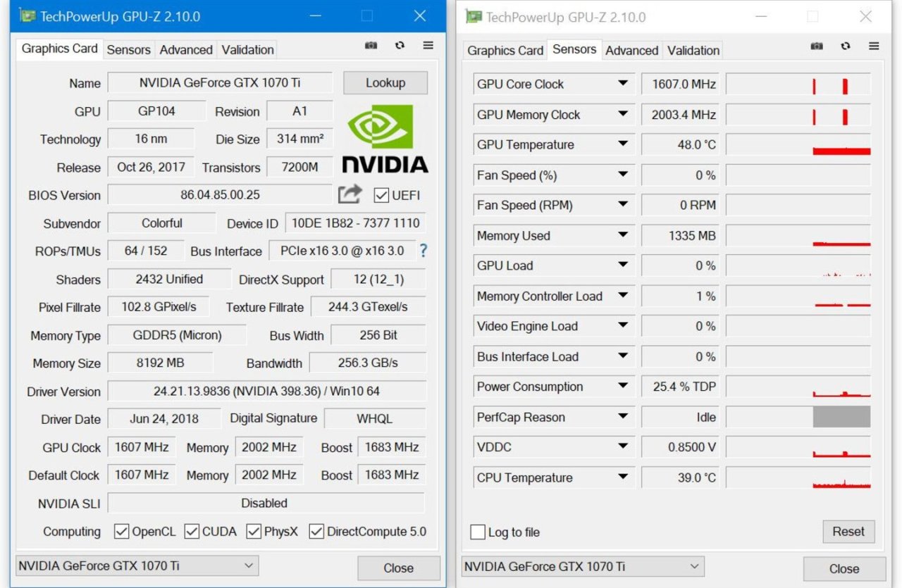
Task: Click the Reset button
Action: click(848, 532)
